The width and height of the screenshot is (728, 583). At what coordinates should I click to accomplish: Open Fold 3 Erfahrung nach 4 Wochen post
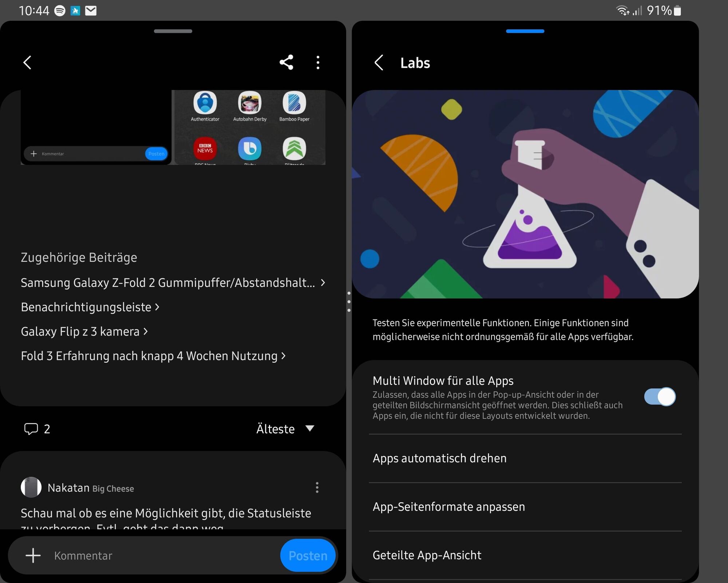[x=153, y=356]
